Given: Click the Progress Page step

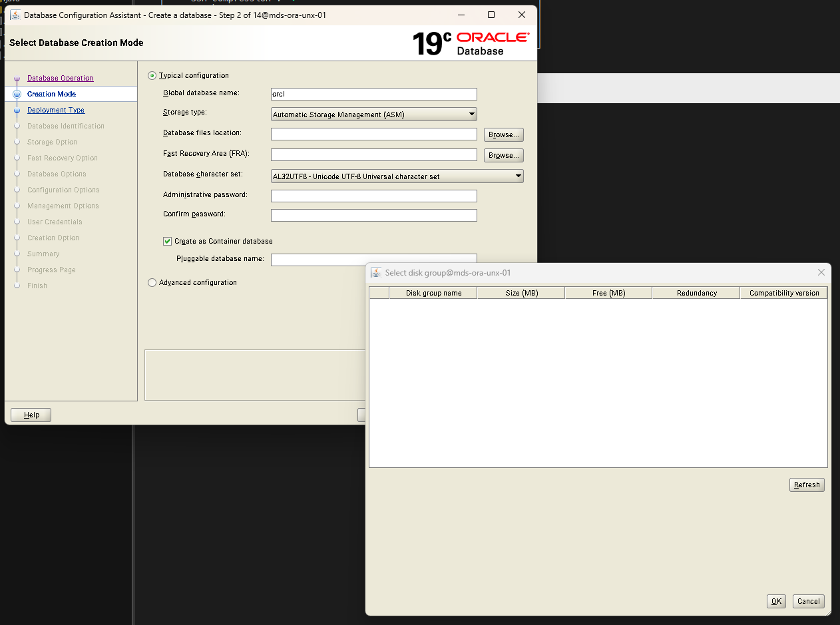Looking at the screenshot, I should point(52,270).
